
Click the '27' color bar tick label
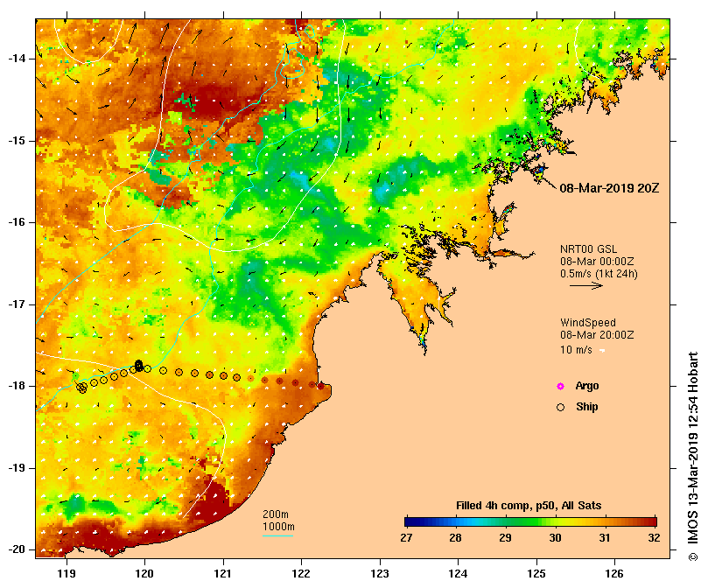click(x=406, y=538)
